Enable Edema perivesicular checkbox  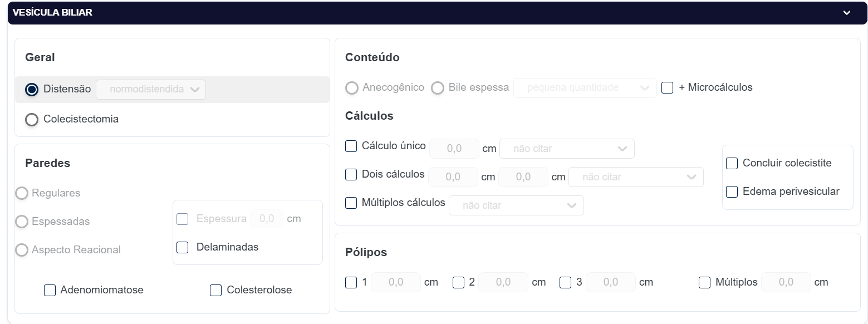tap(732, 192)
